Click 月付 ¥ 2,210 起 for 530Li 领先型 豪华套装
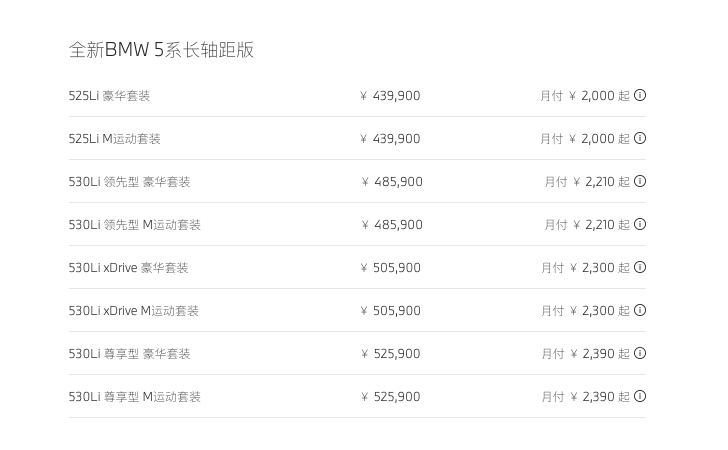728x450 pixels. tap(587, 182)
